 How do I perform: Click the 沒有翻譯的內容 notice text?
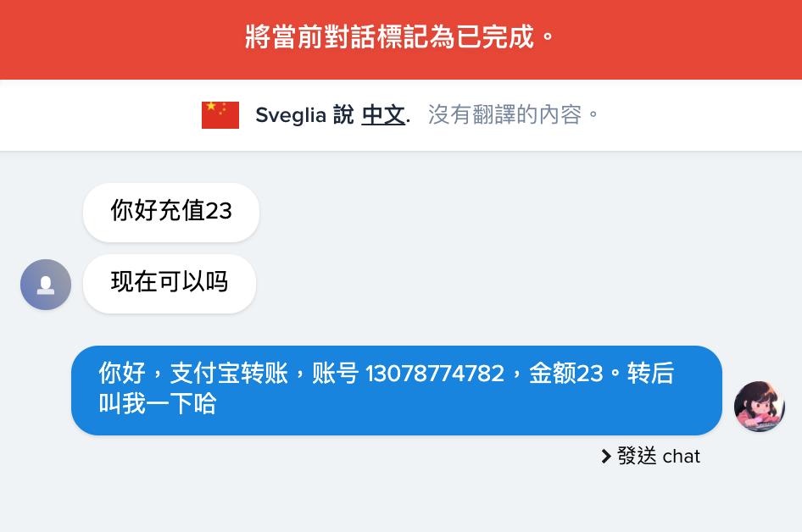(513, 115)
